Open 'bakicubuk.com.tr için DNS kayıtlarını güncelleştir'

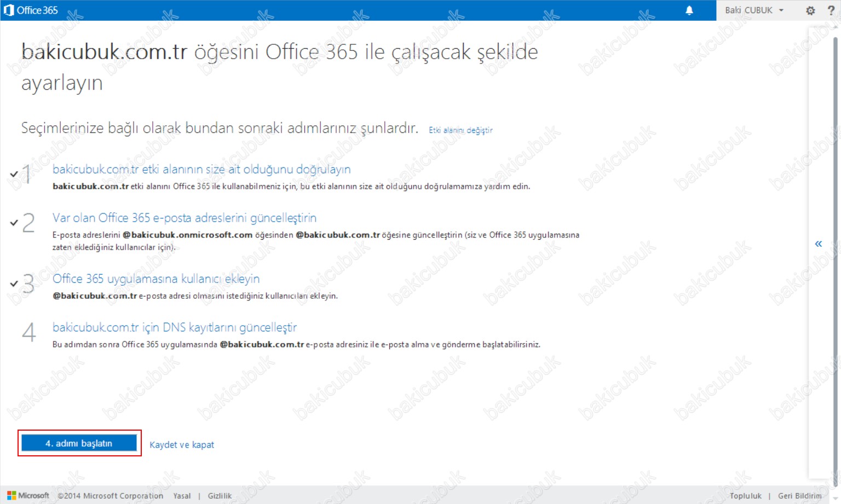(x=175, y=327)
